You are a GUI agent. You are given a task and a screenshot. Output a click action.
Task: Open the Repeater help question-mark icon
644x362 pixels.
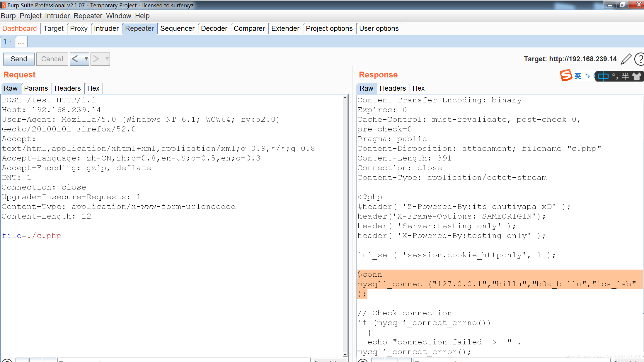pos(640,59)
